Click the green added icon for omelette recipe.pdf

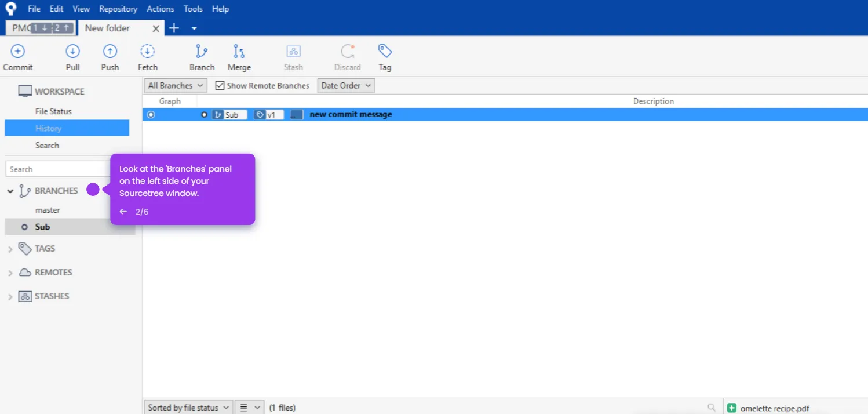click(x=732, y=408)
